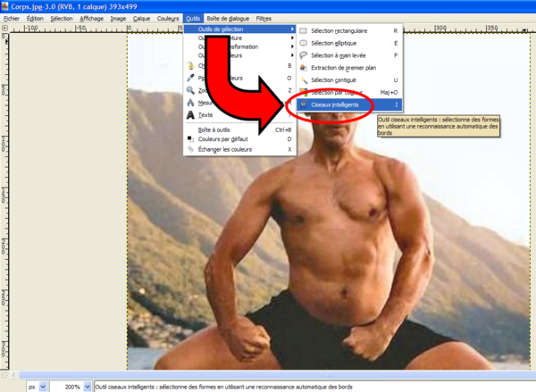Choose Boîte à outils in the Outils menu
Viewport: 536px width, 392px height.
coord(239,129)
